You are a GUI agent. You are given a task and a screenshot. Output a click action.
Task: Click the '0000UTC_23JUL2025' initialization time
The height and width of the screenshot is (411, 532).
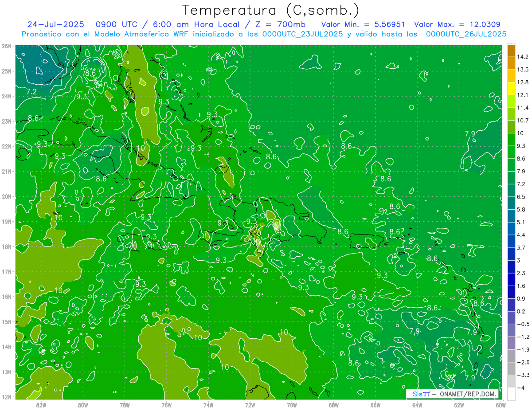click(302, 34)
